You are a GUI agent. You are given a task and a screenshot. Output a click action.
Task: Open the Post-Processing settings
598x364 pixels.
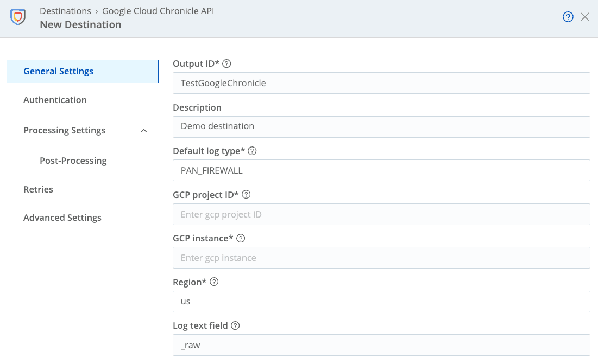pos(73,161)
